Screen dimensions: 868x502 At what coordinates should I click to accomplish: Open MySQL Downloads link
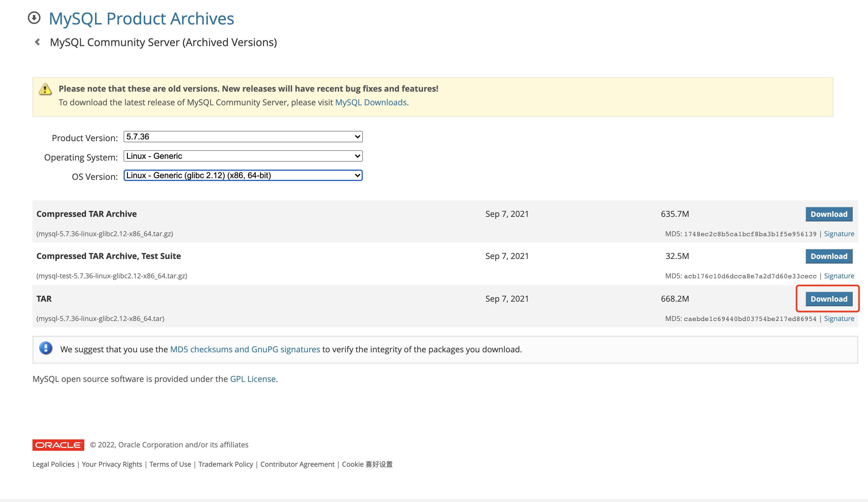click(x=370, y=102)
